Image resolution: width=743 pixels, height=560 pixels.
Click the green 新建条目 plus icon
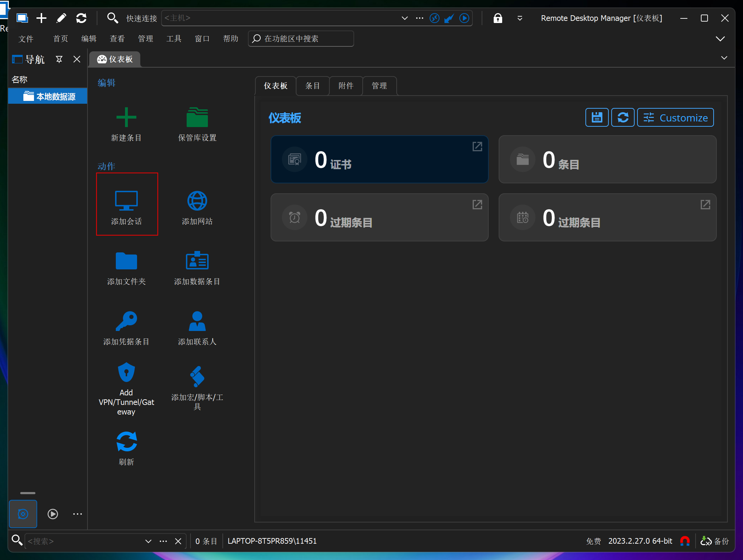(126, 117)
